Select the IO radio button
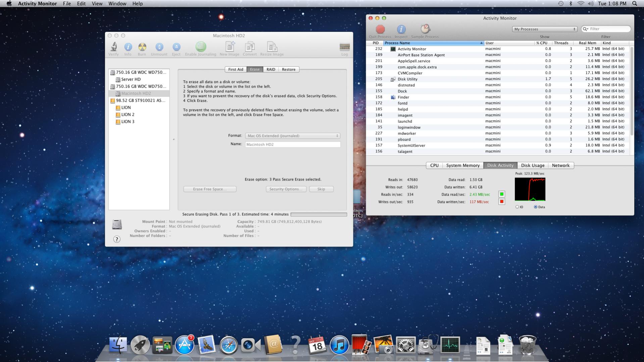 pyautogui.click(x=517, y=207)
